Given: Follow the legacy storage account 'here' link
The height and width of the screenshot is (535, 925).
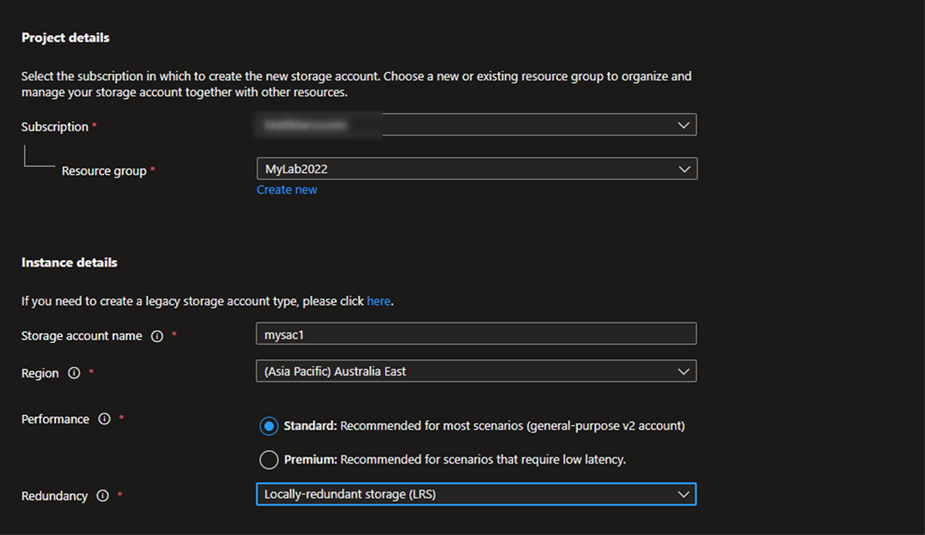Looking at the screenshot, I should [x=378, y=301].
